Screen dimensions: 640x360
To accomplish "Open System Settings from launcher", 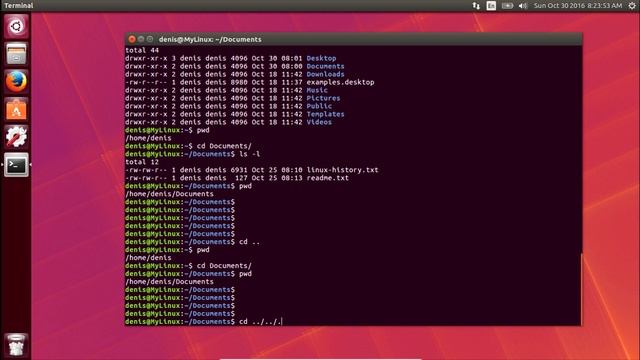I will [x=16, y=137].
